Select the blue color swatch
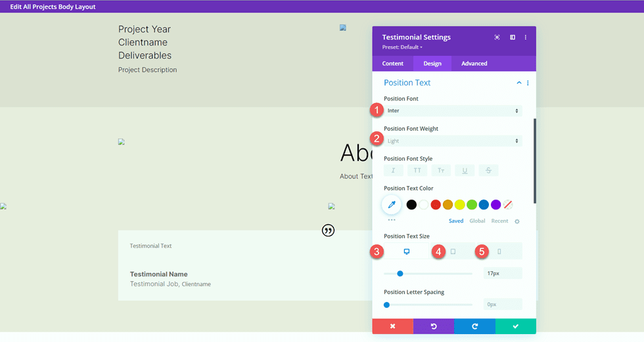 point(484,205)
